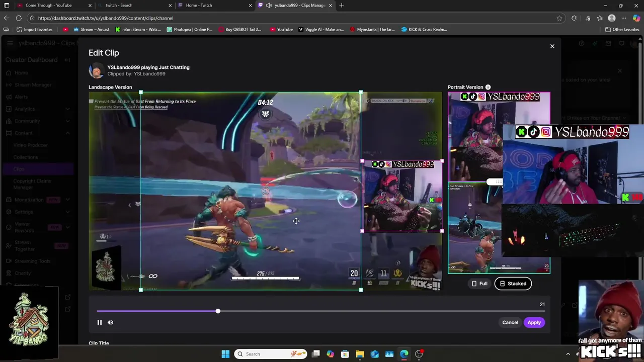The width and height of the screenshot is (644, 362).
Task: Toggle sidebar hamburger menu in Creator Dashboard
Action: coord(10,43)
